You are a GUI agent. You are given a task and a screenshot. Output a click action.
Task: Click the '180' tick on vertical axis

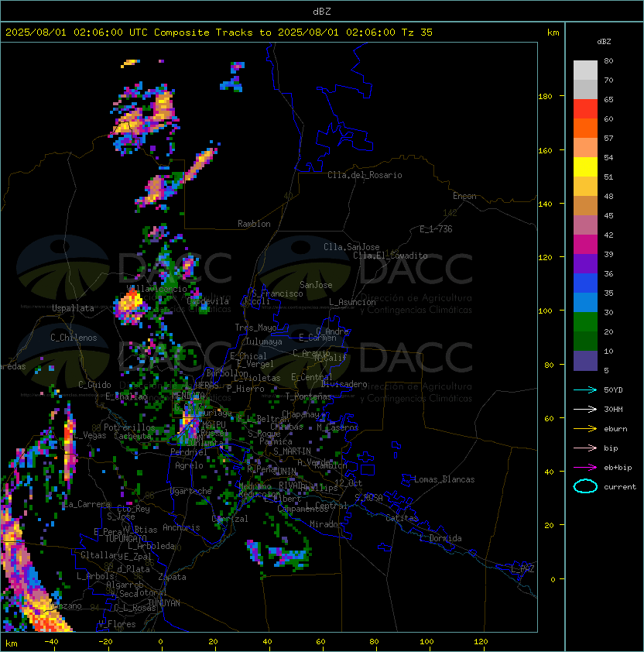click(545, 97)
